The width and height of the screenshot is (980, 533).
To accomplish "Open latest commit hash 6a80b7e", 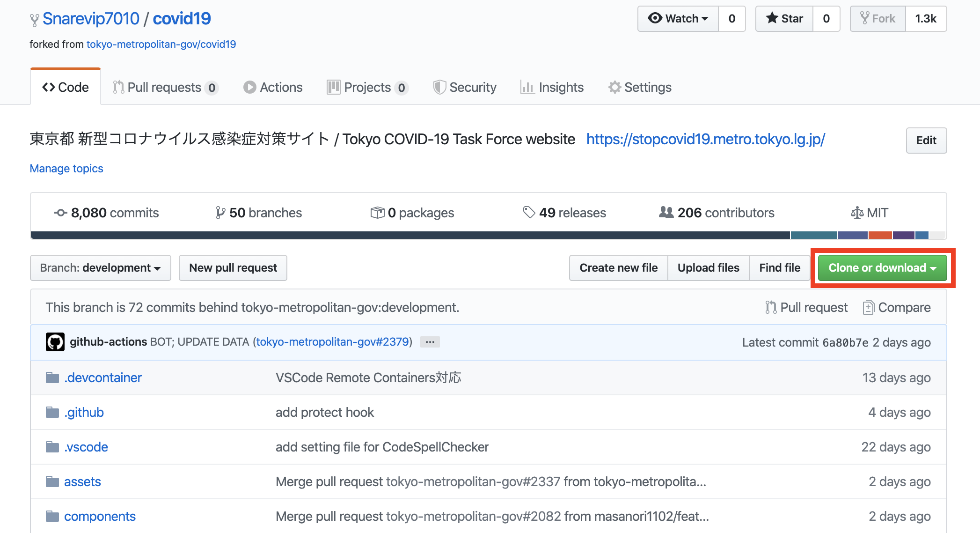I will click(x=845, y=343).
